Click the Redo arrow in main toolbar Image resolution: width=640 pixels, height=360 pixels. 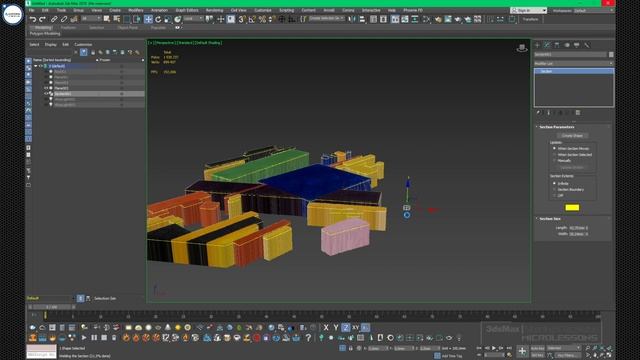click(x=42, y=19)
